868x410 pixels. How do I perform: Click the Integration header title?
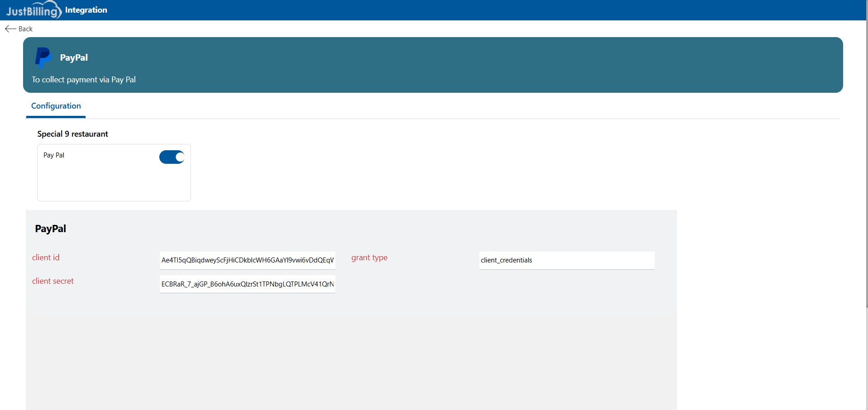[86, 10]
